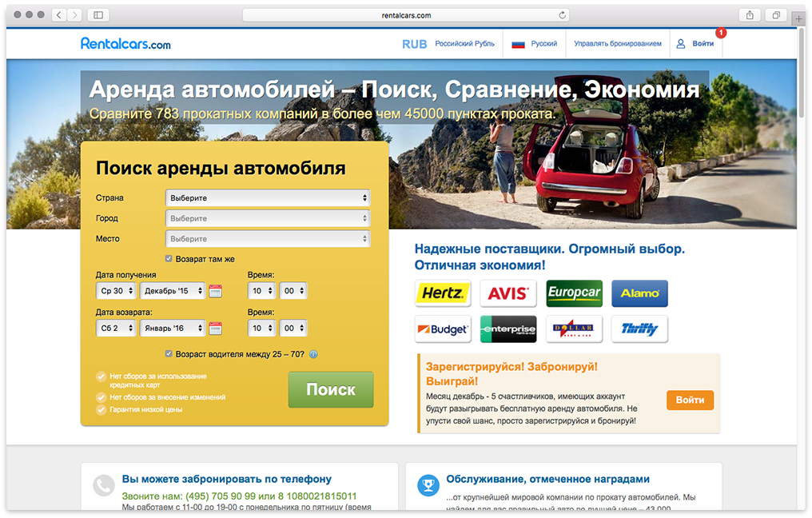Click the orange 'Войти' promo button
Screen dimensions: 812x518
tap(690, 400)
